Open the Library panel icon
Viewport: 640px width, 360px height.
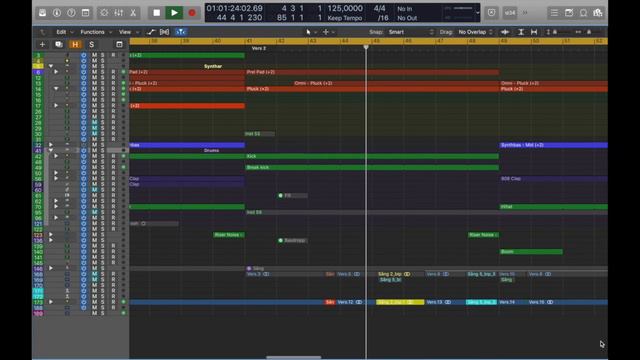pos(42,13)
